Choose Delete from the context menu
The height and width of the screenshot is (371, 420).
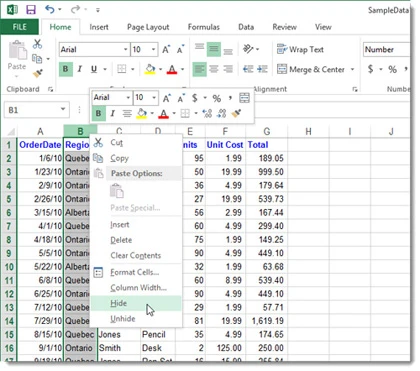tap(136, 240)
